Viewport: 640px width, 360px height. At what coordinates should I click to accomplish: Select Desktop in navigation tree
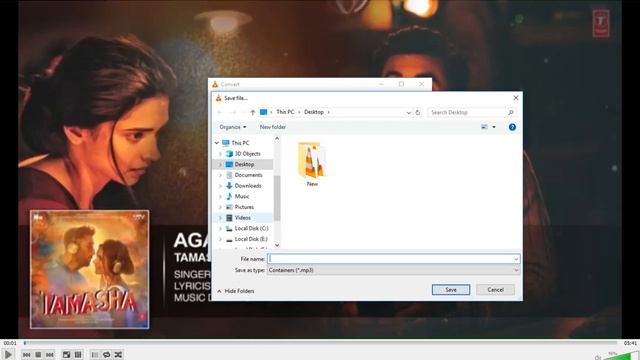[x=244, y=164]
